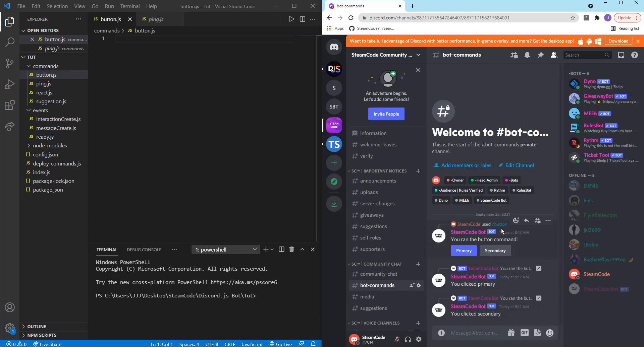Open the Terminal menu
644x347 pixels.
coord(129,6)
